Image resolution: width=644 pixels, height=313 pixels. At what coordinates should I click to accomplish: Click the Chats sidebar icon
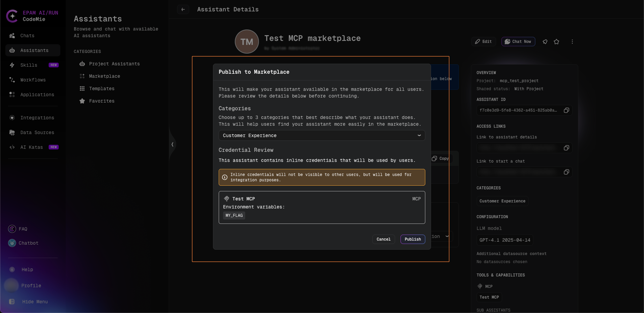pos(12,36)
